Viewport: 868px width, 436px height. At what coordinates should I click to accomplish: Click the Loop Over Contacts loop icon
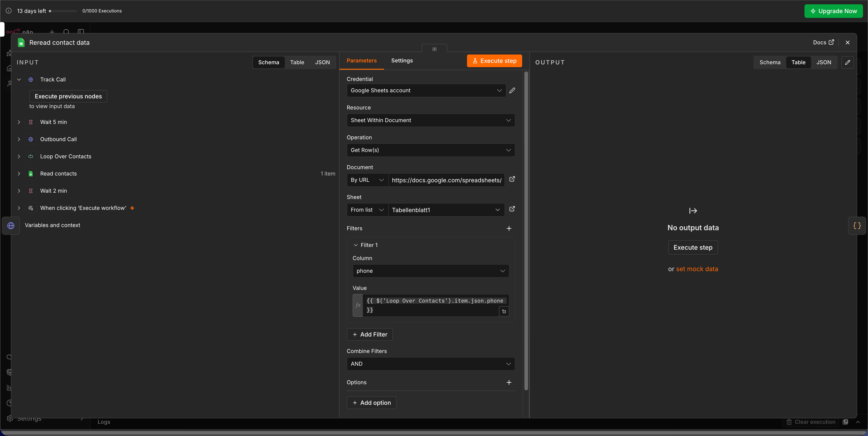[31, 156]
